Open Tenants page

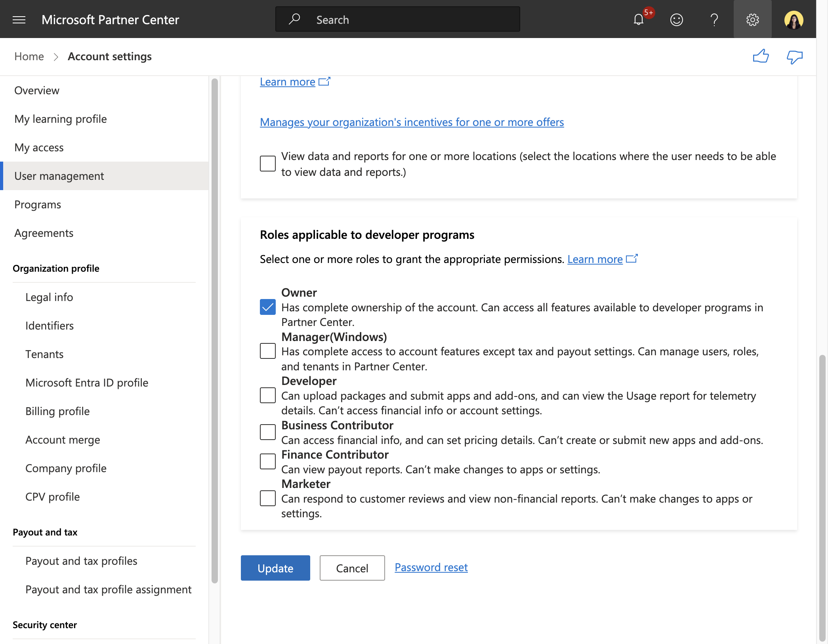click(44, 354)
